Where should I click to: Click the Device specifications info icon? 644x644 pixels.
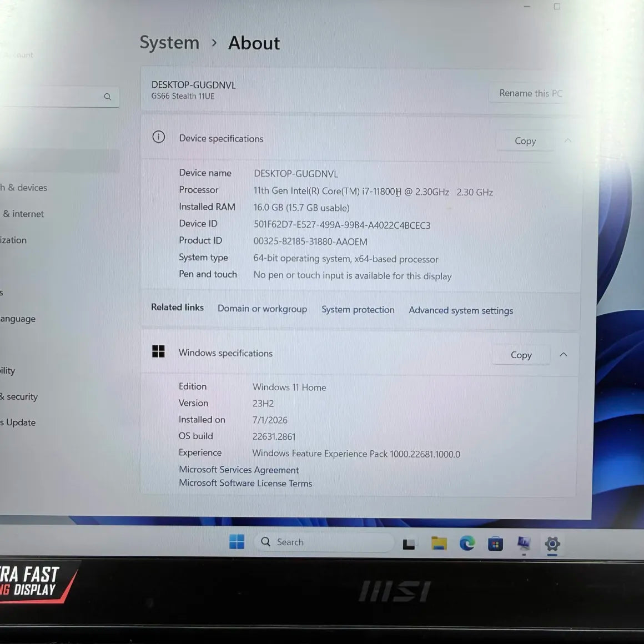click(x=159, y=137)
